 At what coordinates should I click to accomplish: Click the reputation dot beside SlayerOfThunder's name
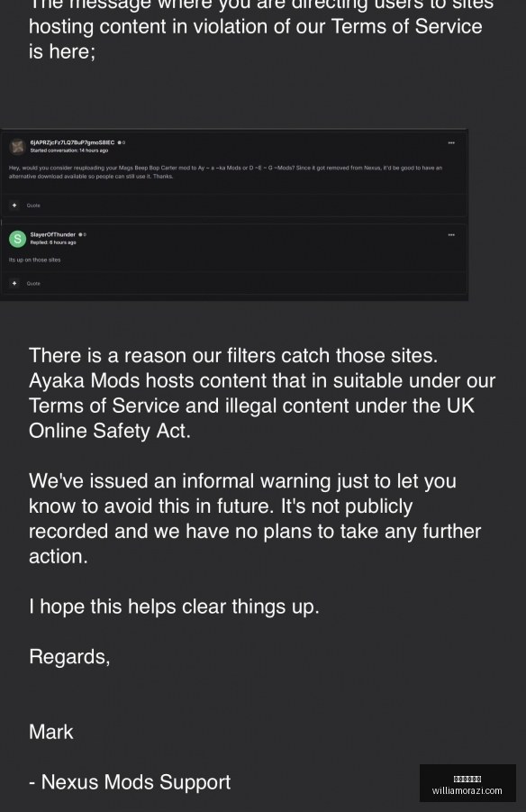pyautogui.click(x=82, y=234)
